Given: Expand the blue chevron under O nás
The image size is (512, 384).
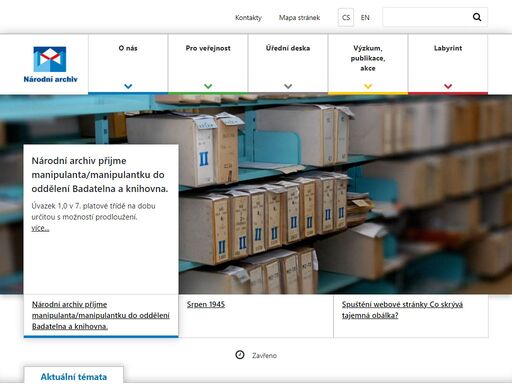Looking at the screenshot, I should 128,86.
